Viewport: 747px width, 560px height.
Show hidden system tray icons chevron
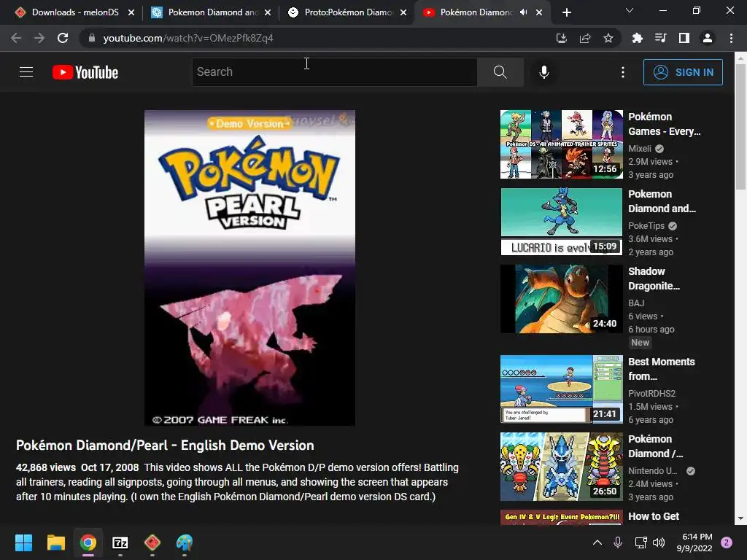pos(597,542)
